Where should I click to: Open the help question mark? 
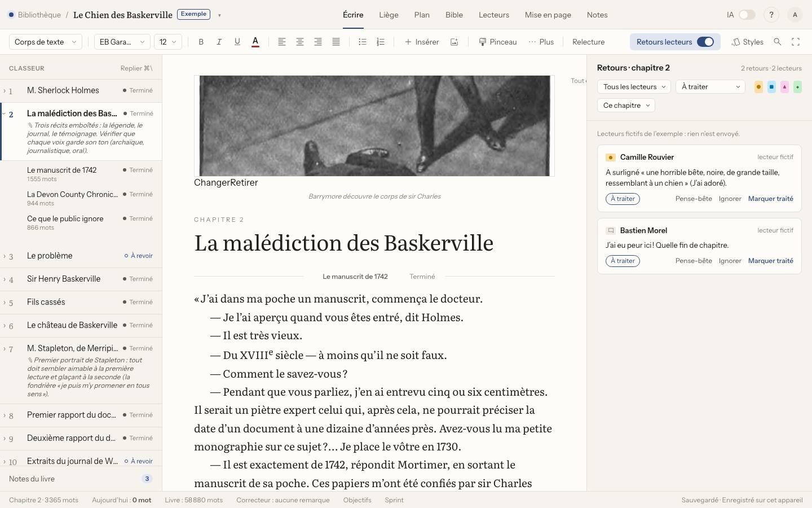pos(771,15)
